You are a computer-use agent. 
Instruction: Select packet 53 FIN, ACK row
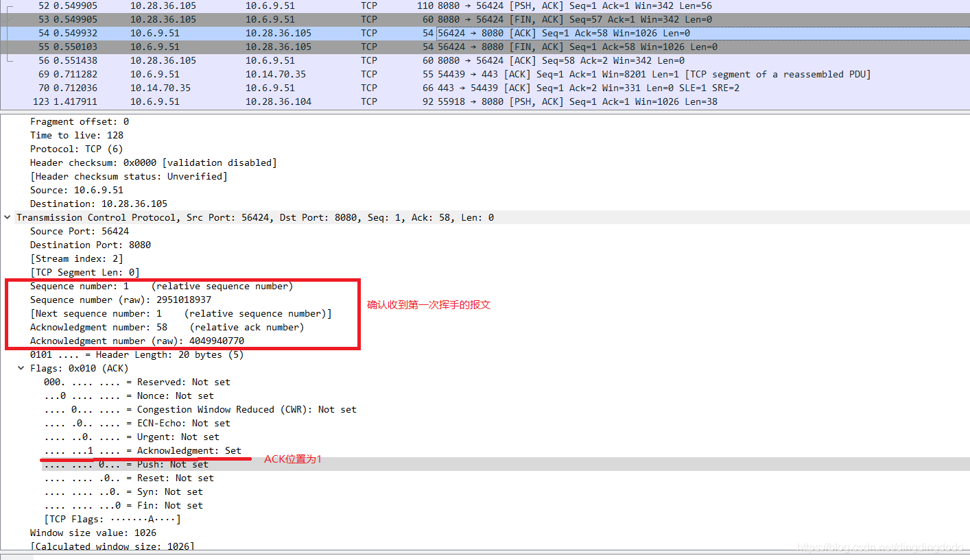point(485,19)
